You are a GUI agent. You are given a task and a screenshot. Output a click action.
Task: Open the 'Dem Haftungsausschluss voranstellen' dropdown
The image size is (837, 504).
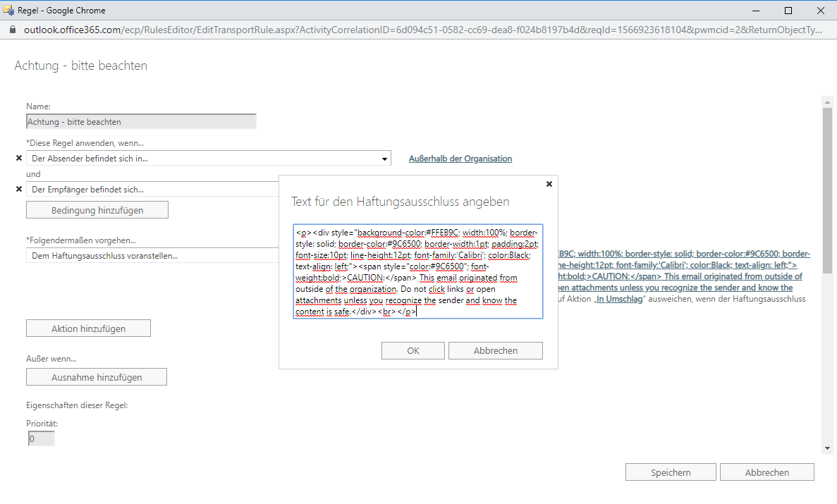click(152, 256)
